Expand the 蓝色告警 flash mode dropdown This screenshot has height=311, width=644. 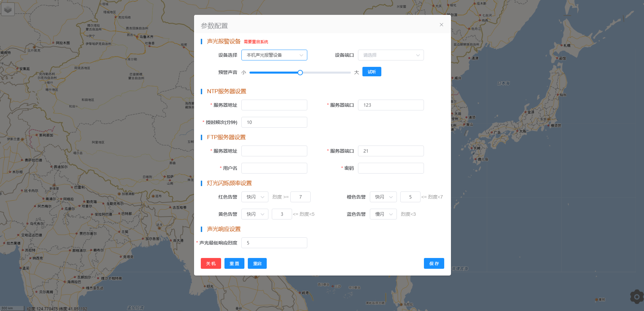click(x=383, y=214)
